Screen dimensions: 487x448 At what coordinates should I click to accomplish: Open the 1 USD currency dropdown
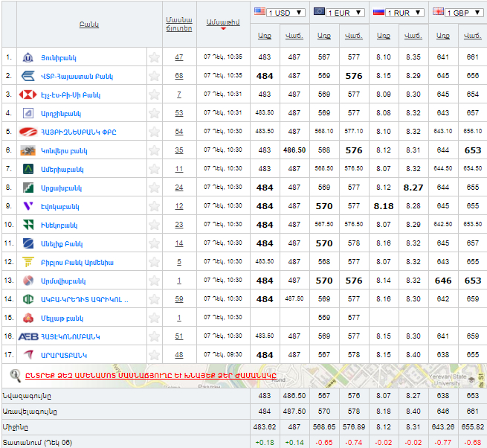pos(286,13)
